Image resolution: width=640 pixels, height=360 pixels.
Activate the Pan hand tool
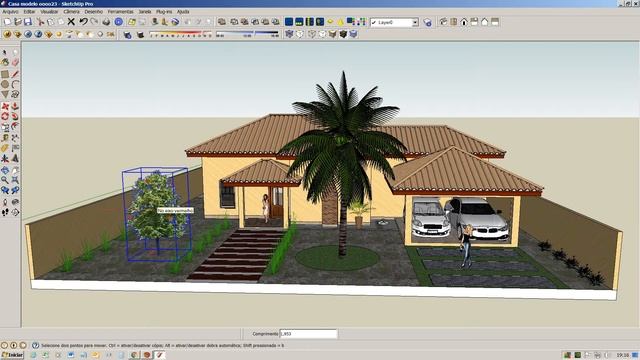click(15, 170)
